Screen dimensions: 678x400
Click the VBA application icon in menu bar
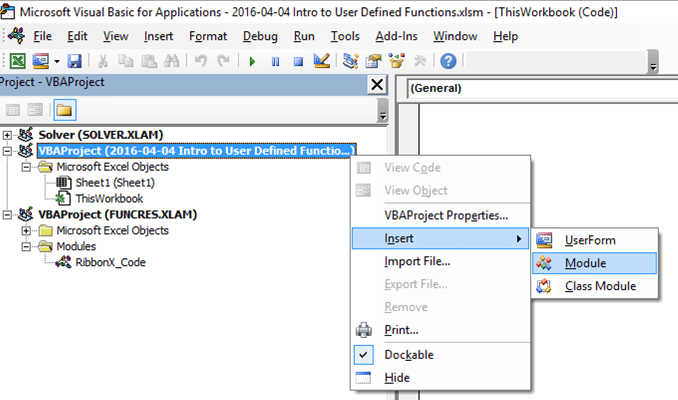pos(16,36)
